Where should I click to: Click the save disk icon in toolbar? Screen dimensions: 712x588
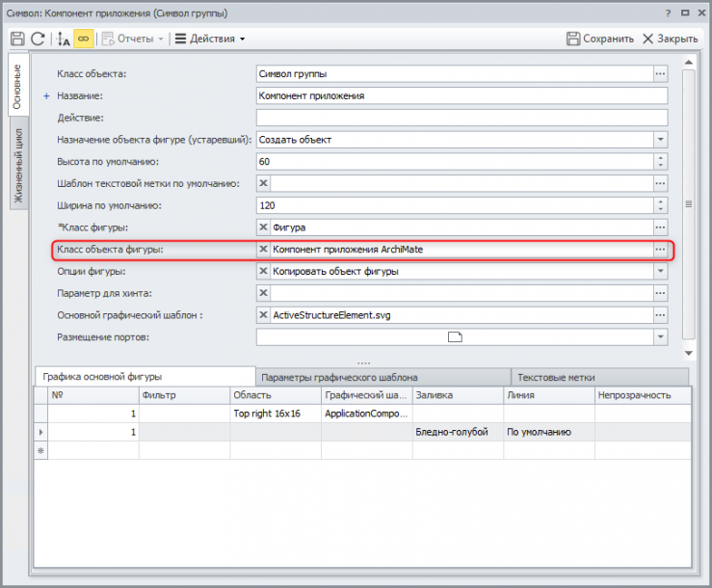click(17, 39)
